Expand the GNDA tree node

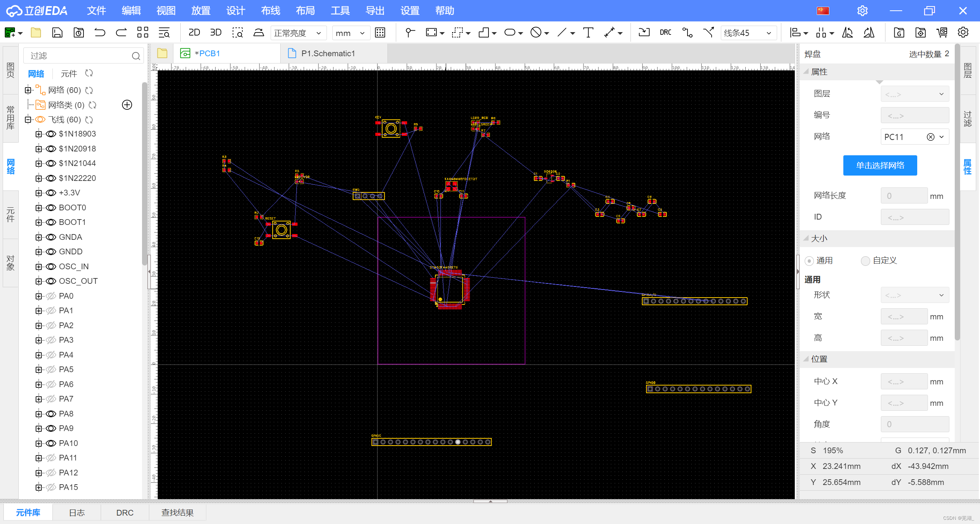[x=39, y=237]
